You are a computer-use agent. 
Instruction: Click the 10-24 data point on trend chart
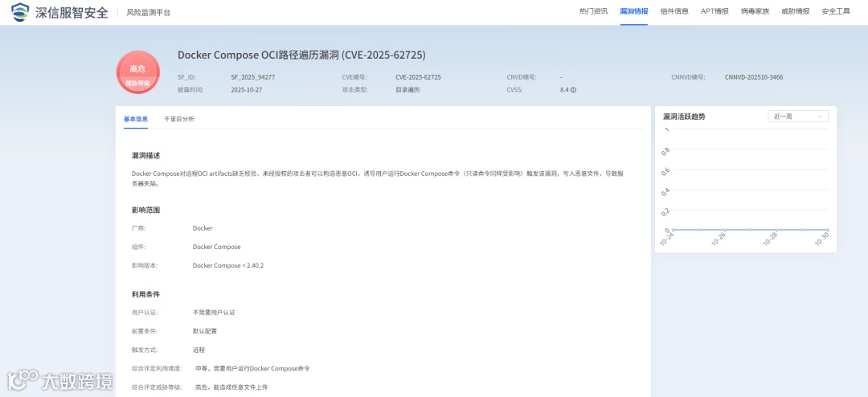pyautogui.click(x=672, y=229)
